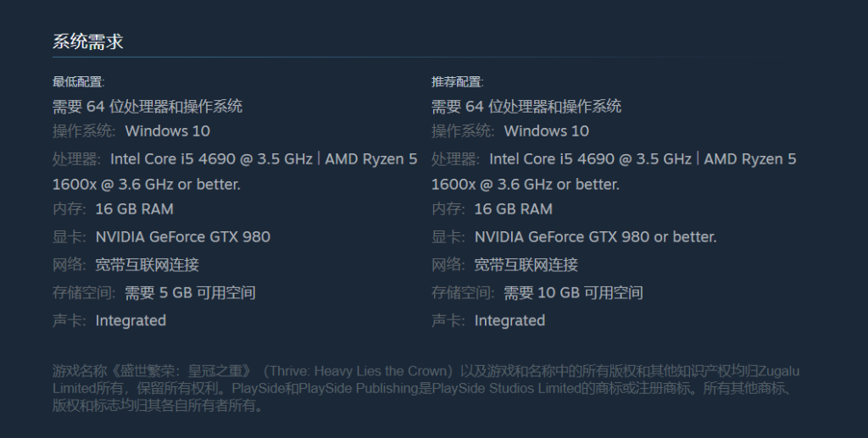Screen dimensions: 868x438
Task: Click the 系统需求 heading
Action: tap(88, 42)
